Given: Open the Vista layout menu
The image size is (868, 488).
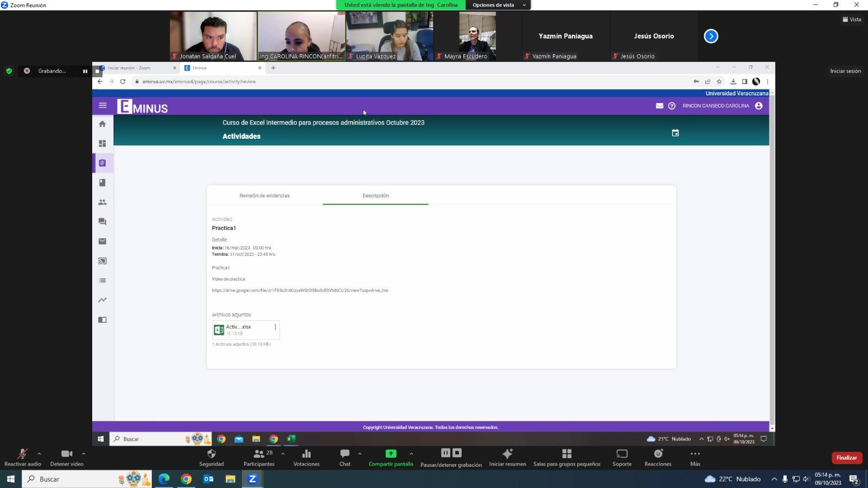Looking at the screenshot, I should coord(852,20).
